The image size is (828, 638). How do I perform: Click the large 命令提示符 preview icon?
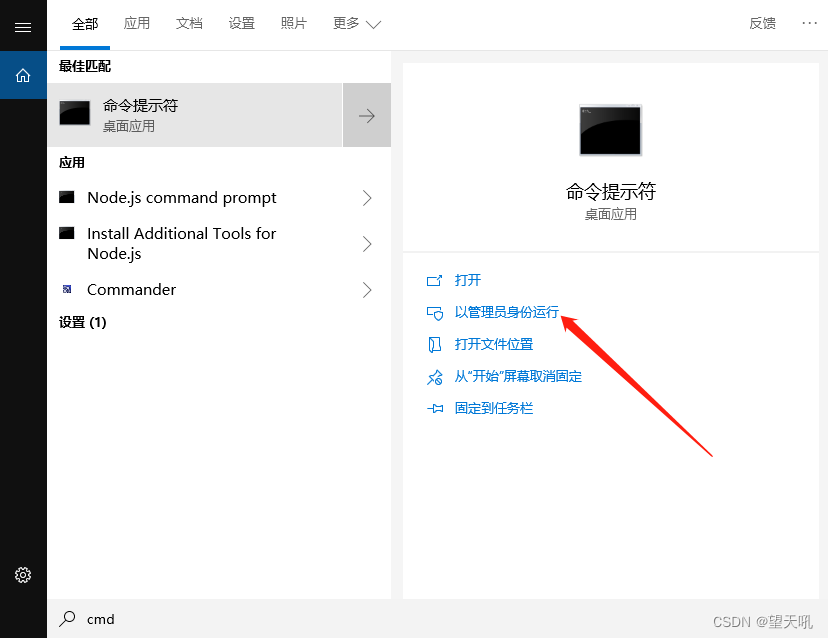click(x=610, y=130)
